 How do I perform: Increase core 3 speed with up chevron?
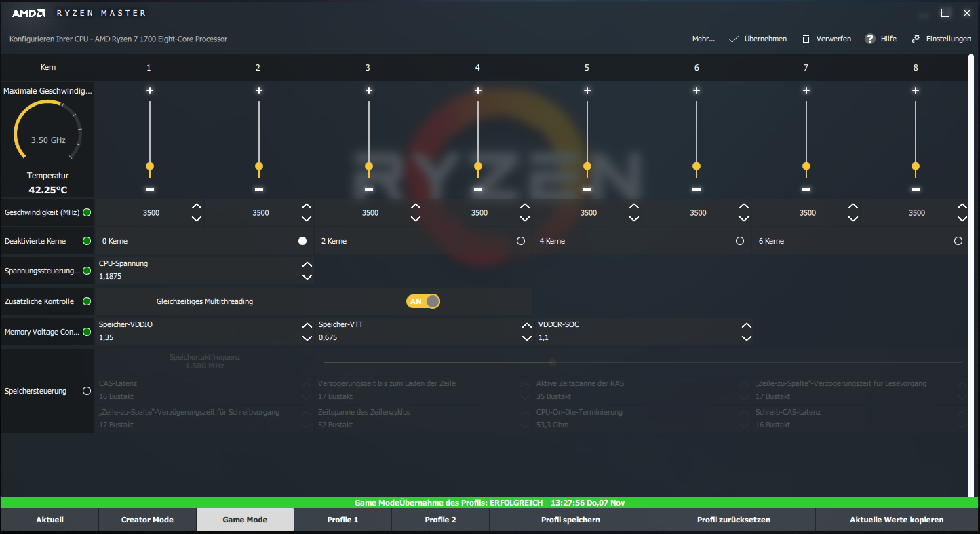[416, 206]
